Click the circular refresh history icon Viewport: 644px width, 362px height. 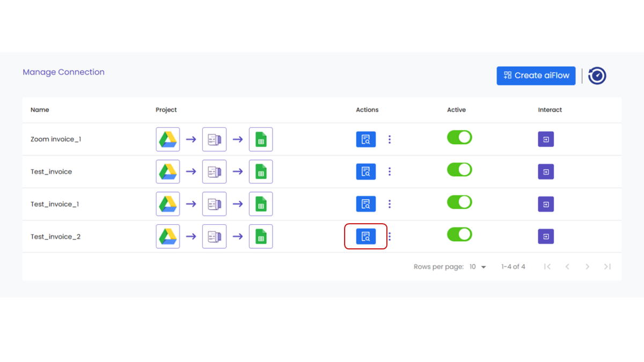pos(597,76)
